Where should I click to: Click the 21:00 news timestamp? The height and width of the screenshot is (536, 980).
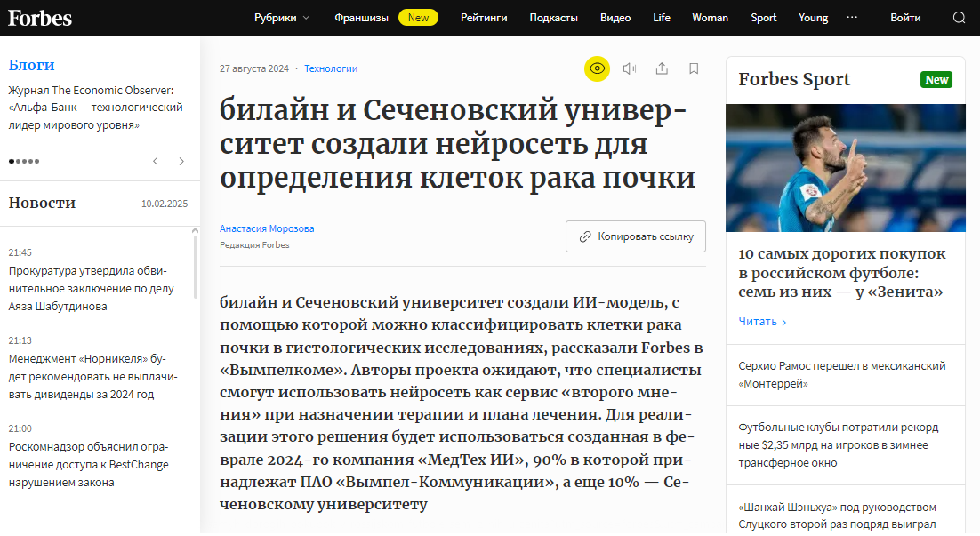[20, 428]
